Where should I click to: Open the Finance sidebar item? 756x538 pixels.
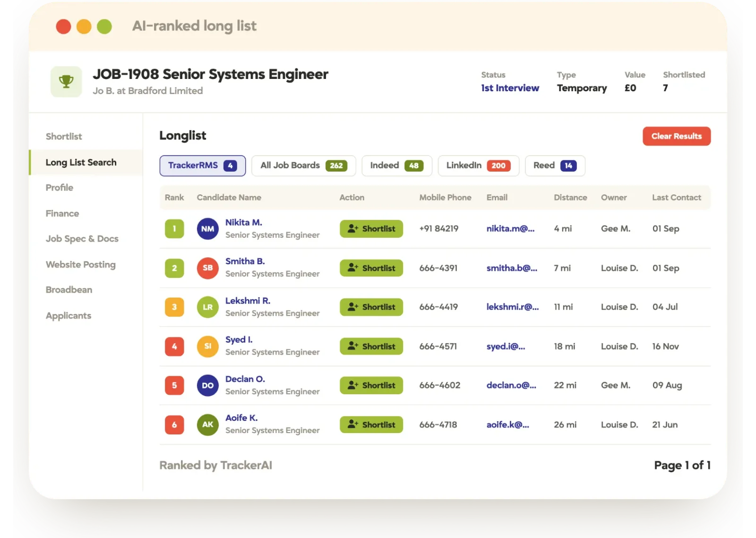tap(62, 214)
